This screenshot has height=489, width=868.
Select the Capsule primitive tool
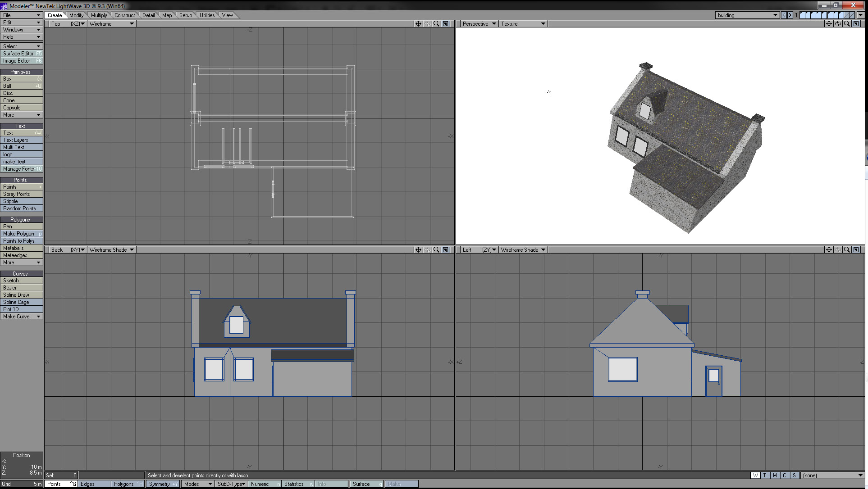[x=22, y=108]
